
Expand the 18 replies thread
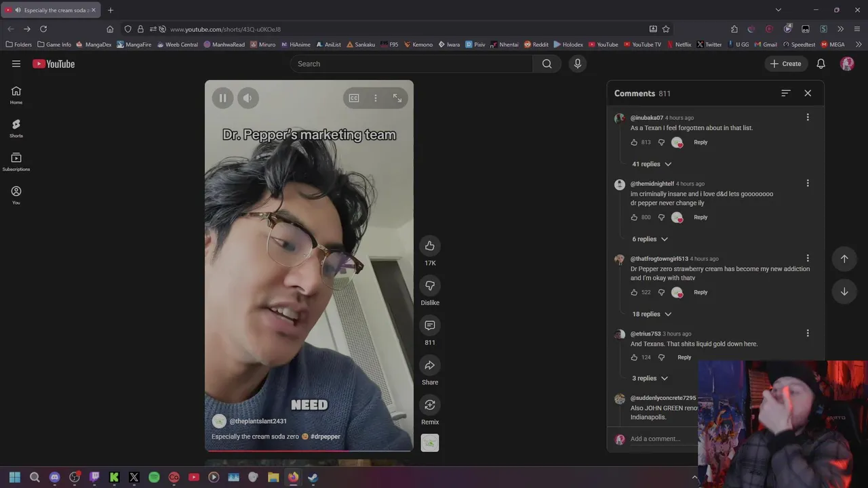[652, 314]
